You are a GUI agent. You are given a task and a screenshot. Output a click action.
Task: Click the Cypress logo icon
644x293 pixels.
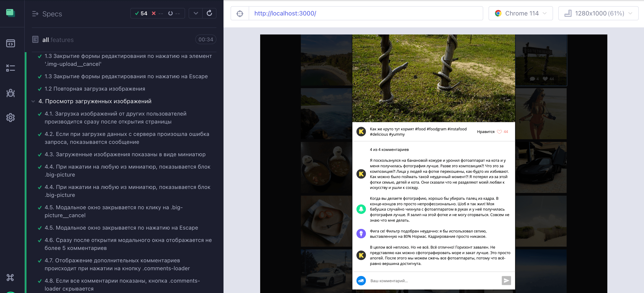[11, 13]
